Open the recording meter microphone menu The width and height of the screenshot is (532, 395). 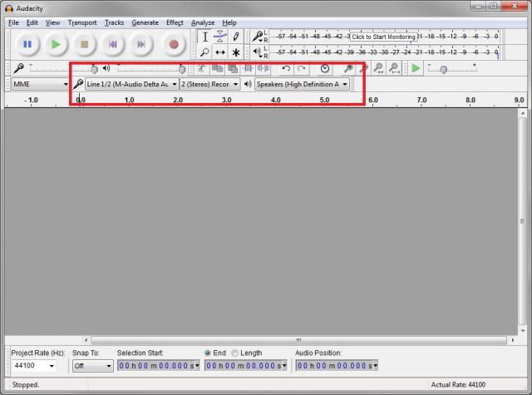(258, 36)
